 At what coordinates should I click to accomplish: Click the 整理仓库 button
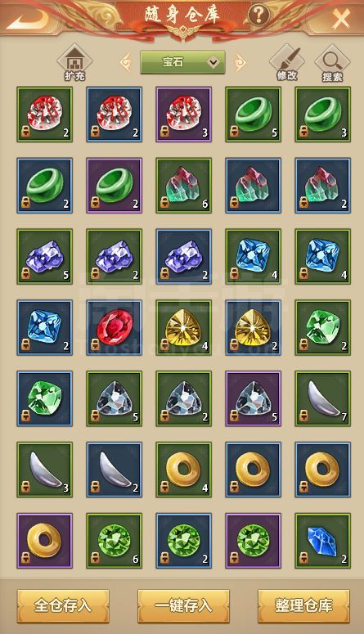click(x=303, y=605)
